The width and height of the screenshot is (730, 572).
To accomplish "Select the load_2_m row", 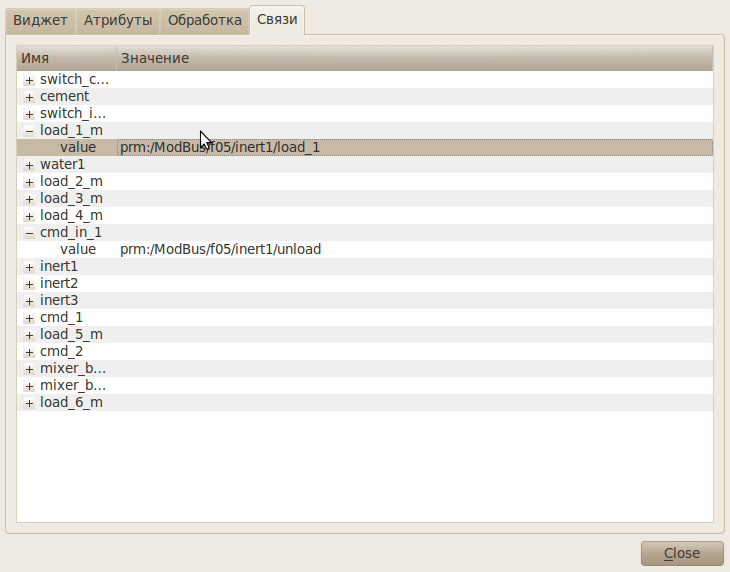I will click(x=71, y=181).
